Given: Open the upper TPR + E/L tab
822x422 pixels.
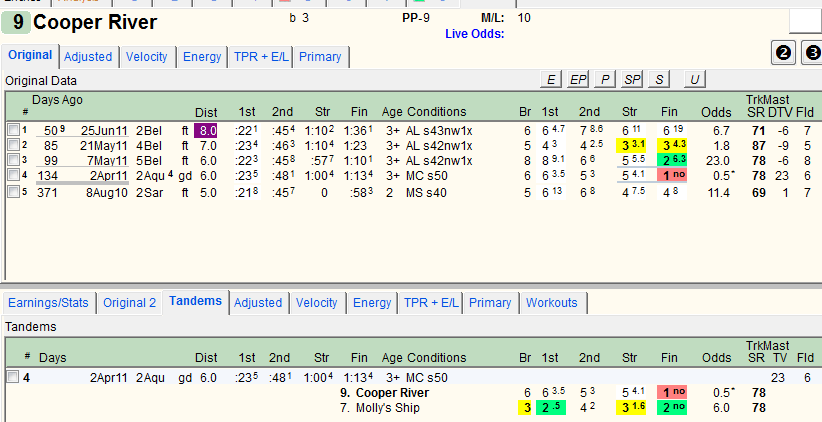Looking at the screenshot, I should pyautogui.click(x=261, y=57).
